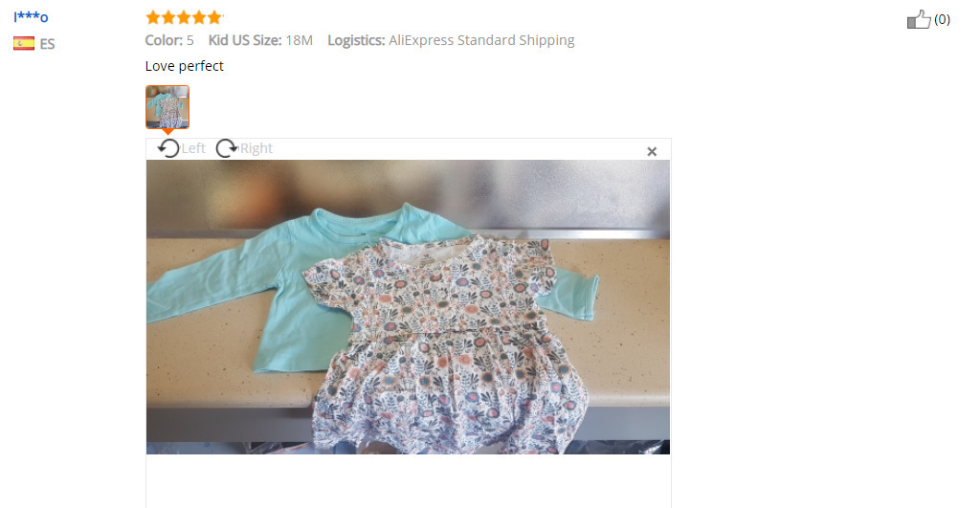Click the Color: 5 attribute

[x=169, y=40]
